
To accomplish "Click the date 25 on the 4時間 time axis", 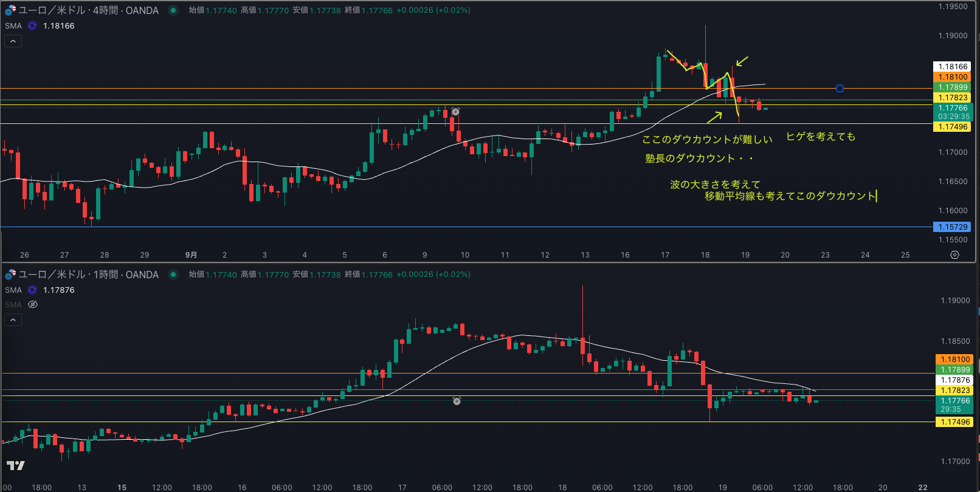I will (x=905, y=255).
